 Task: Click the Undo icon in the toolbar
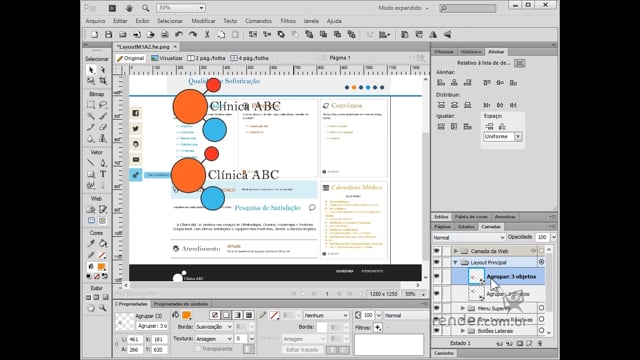(x=178, y=35)
